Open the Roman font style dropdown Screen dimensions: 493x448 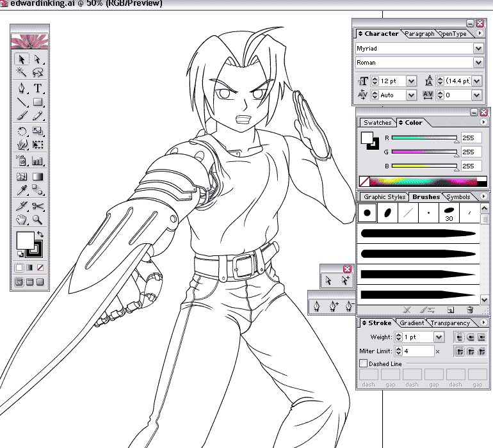pos(478,63)
